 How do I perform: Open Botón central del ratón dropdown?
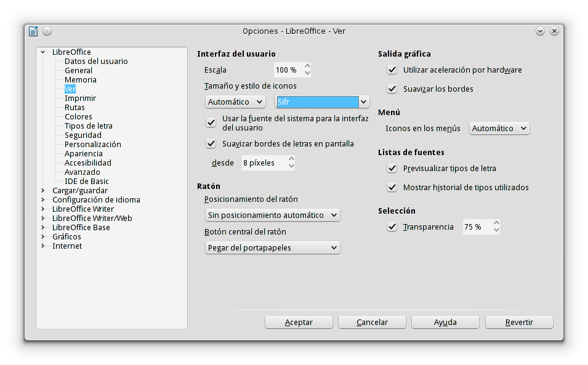click(x=273, y=247)
